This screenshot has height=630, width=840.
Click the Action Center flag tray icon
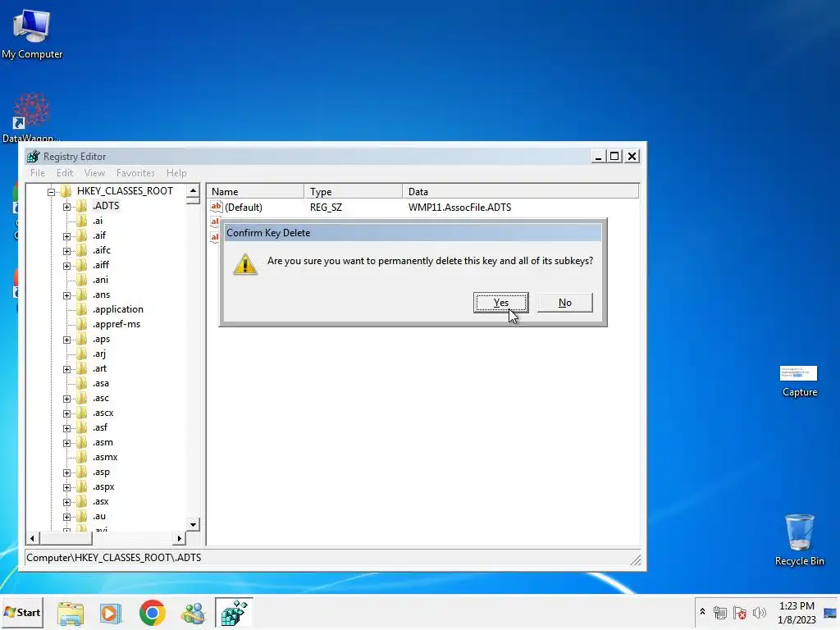740,612
